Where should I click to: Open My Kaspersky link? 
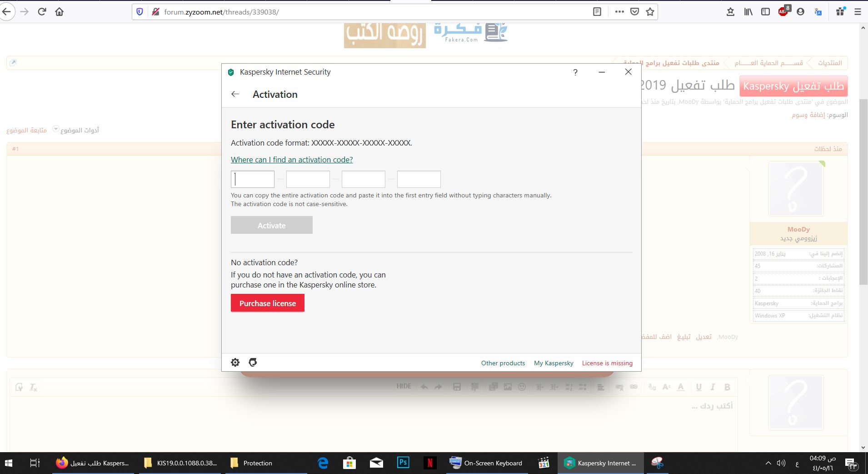pos(554,363)
